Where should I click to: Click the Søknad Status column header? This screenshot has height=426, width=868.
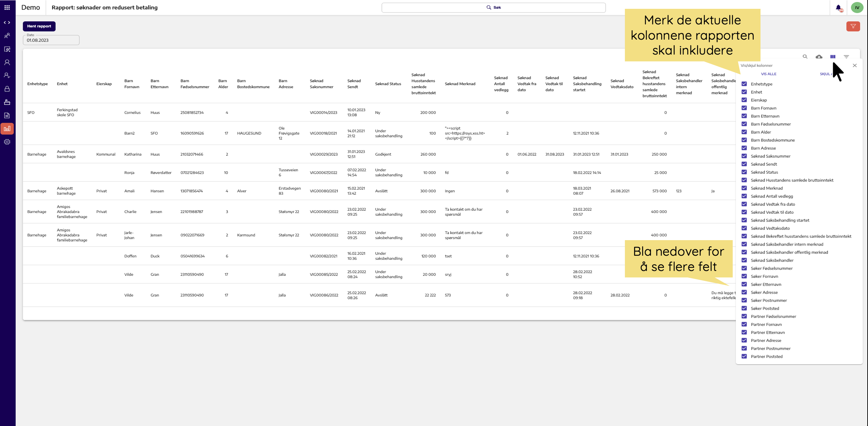coord(388,84)
